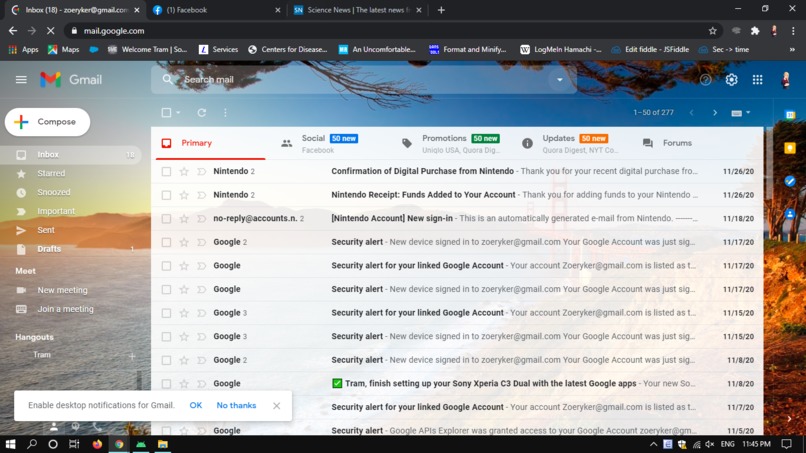Accept desktop notifications with OK
This screenshot has width=806, height=453.
click(x=195, y=405)
